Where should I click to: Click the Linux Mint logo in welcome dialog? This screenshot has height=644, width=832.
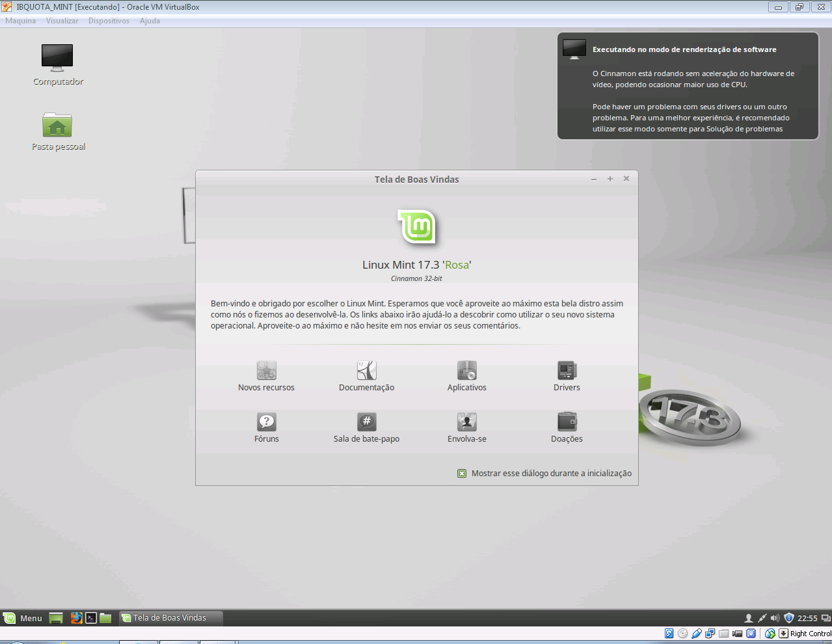417,228
